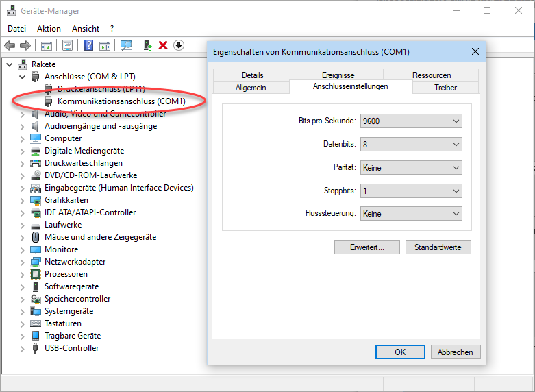This screenshot has width=535, height=392.
Task: Open the Flusssteuerung dropdown
Action: tap(411, 214)
